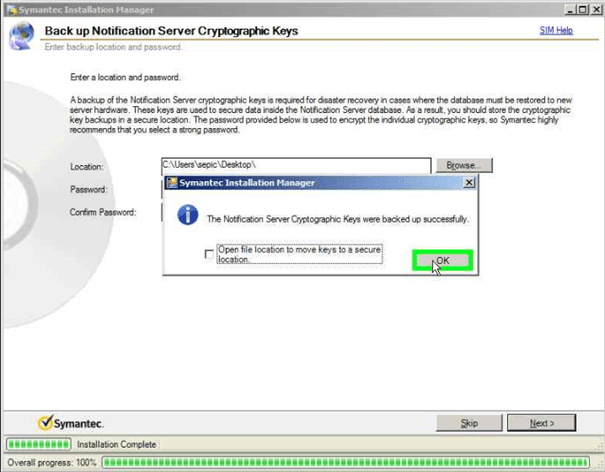The width and height of the screenshot is (605, 472).
Task: Click the globe server icon in header
Action: pos(20,37)
